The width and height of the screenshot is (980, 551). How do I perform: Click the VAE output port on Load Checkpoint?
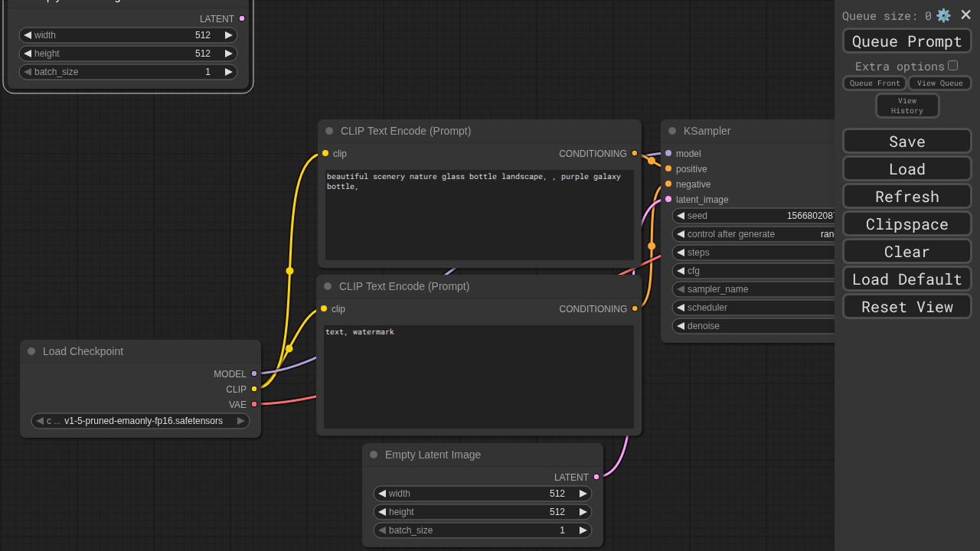point(254,404)
